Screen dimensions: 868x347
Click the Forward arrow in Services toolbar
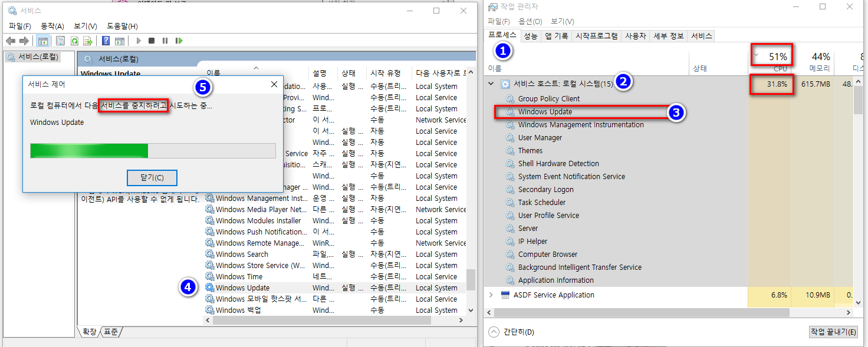24,41
